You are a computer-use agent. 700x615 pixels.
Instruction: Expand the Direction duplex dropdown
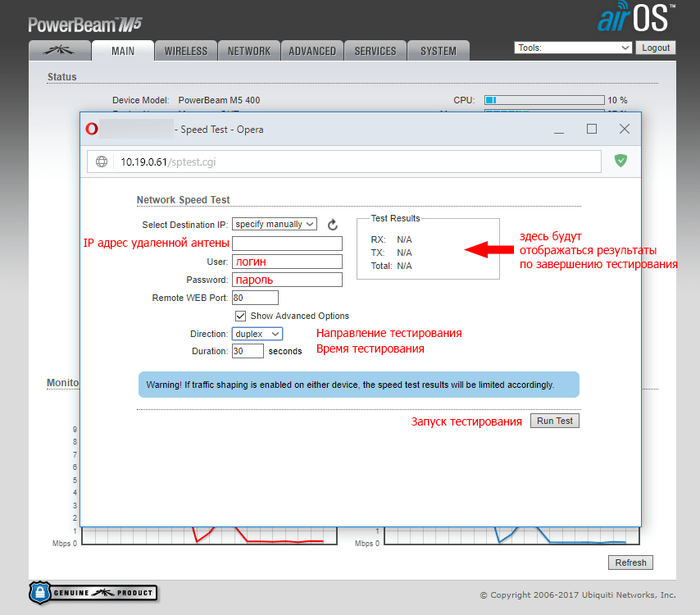[x=257, y=334]
